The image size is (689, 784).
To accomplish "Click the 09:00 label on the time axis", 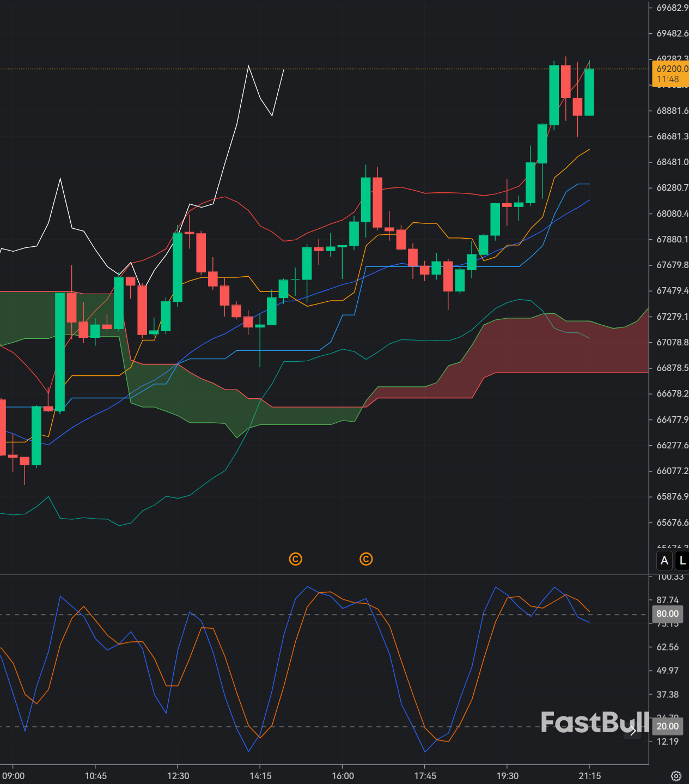I will pos(14,776).
